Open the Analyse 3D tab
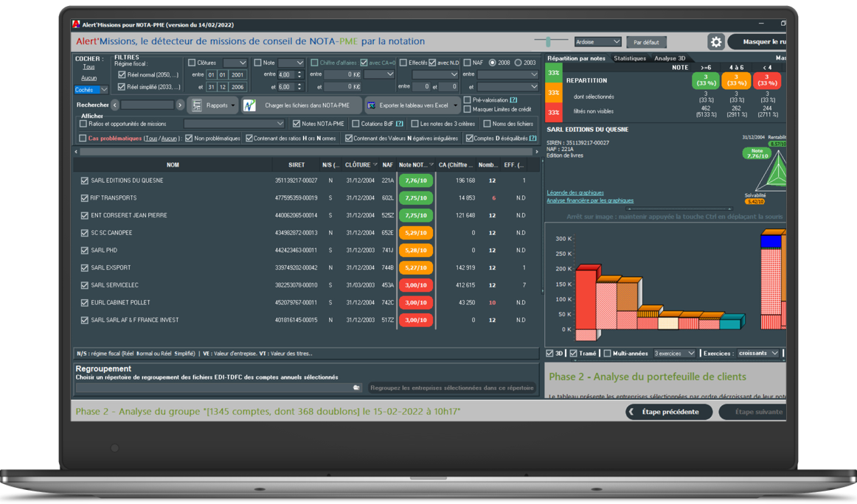The width and height of the screenshot is (857, 504). point(670,58)
